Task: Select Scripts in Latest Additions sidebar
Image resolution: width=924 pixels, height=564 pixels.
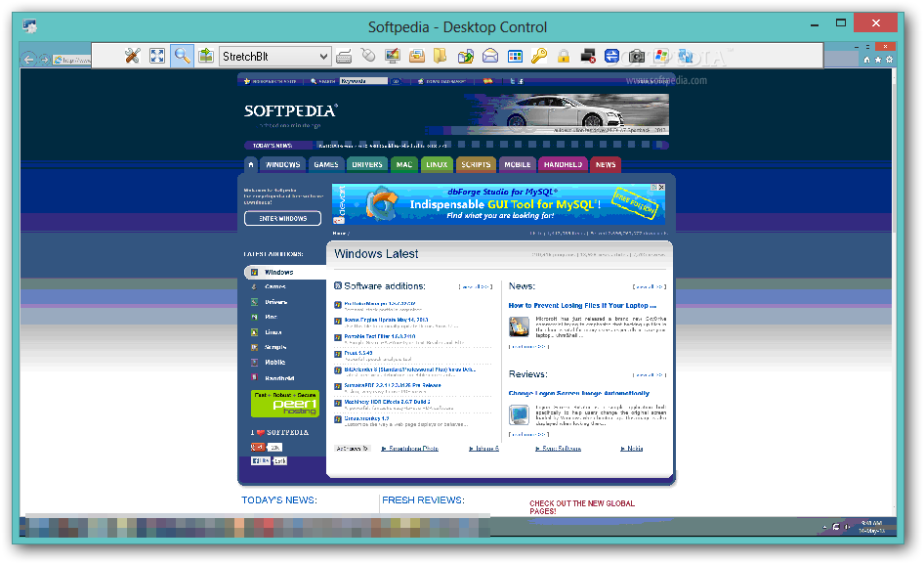Action: pos(275,347)
